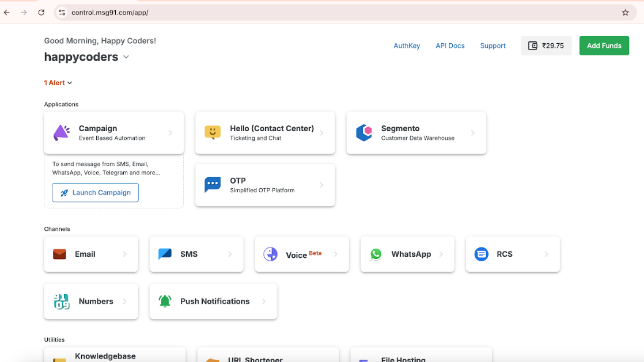Image resolution: width=644 pixels, height=362 pixels.
Task: Click the chevron on the RCS card
Action: point(546,254)
